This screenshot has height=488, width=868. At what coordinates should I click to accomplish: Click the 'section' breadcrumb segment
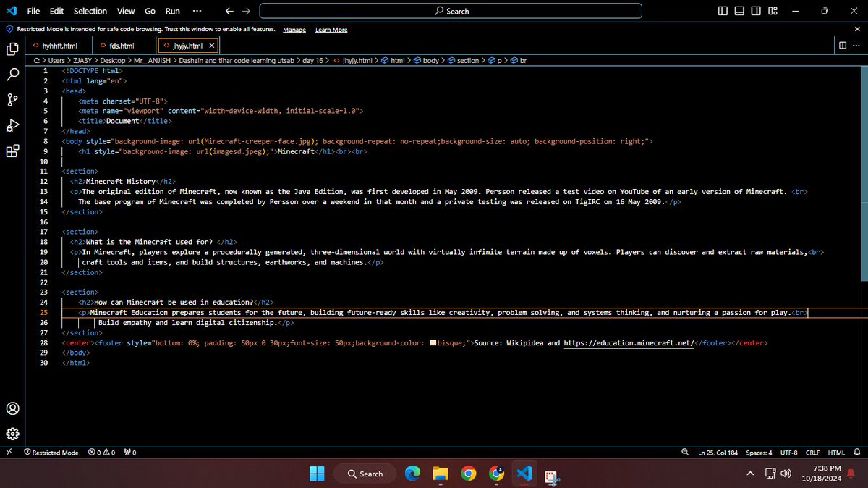(x=463, y=61)
